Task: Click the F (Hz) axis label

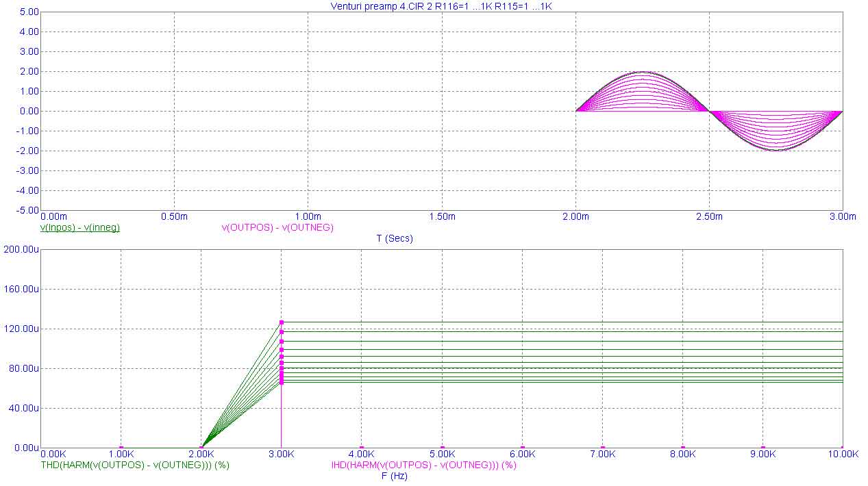Action: pos(394,476)
